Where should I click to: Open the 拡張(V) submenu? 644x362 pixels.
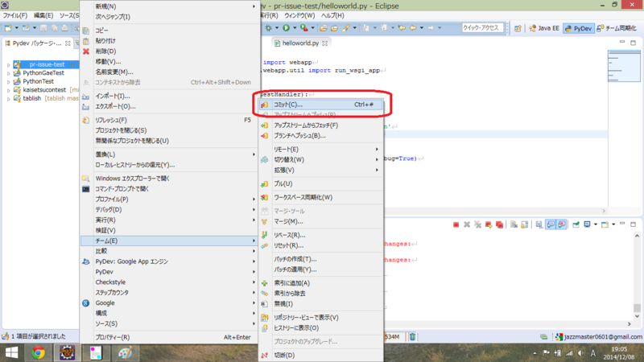click(320, 170)
